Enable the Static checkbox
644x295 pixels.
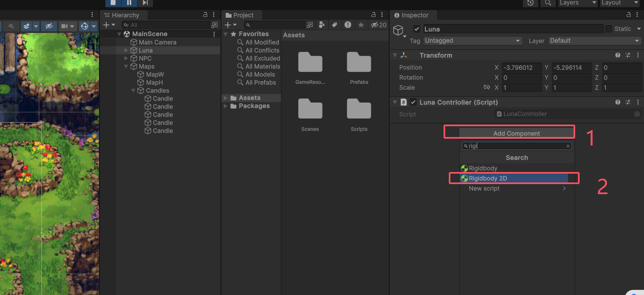point(609,29)
